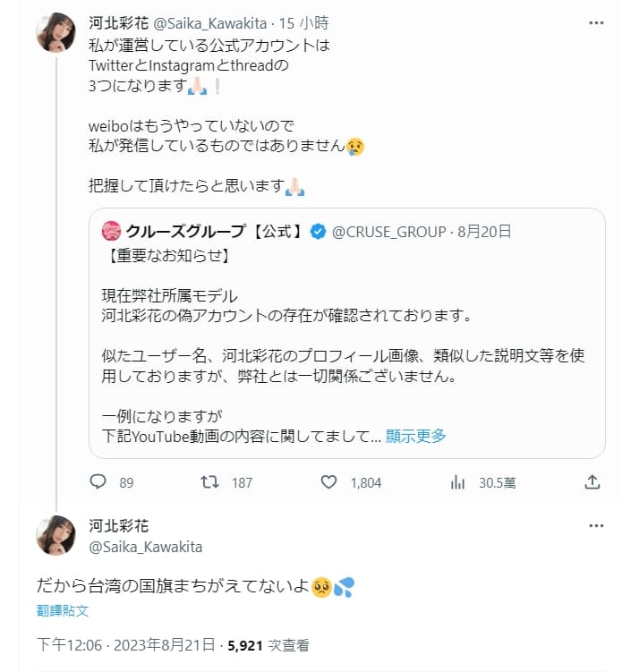Like the tweet with 1,804 hearts
622x672 pixels.
pos(328,482)
